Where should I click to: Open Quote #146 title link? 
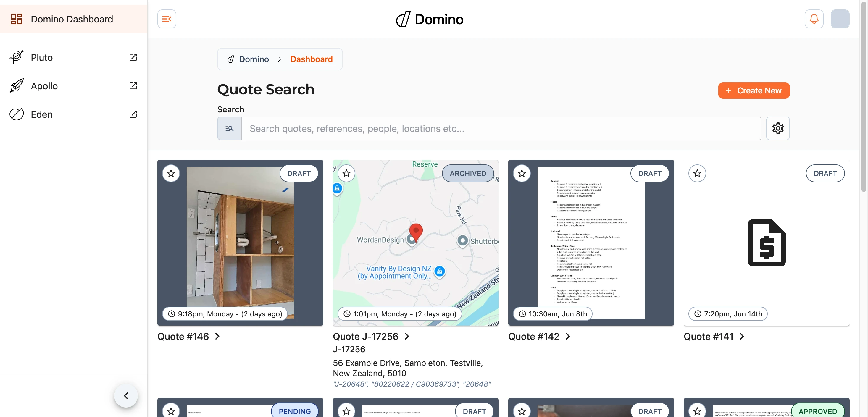[183, 336]
